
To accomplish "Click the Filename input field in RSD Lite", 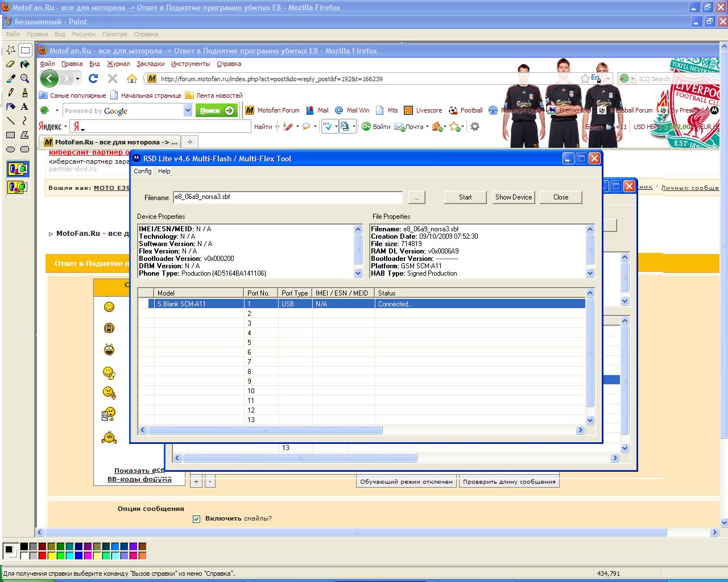I will click(287, 197).
